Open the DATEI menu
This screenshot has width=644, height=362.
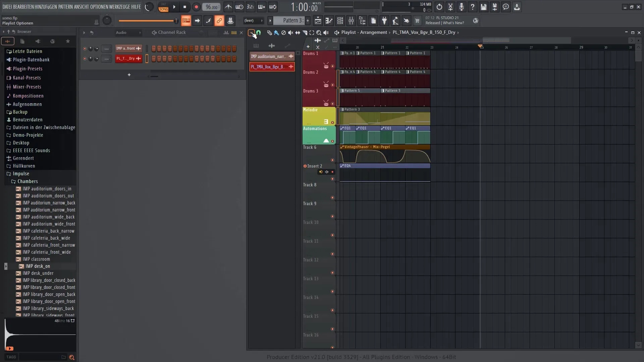coord(7,7)
